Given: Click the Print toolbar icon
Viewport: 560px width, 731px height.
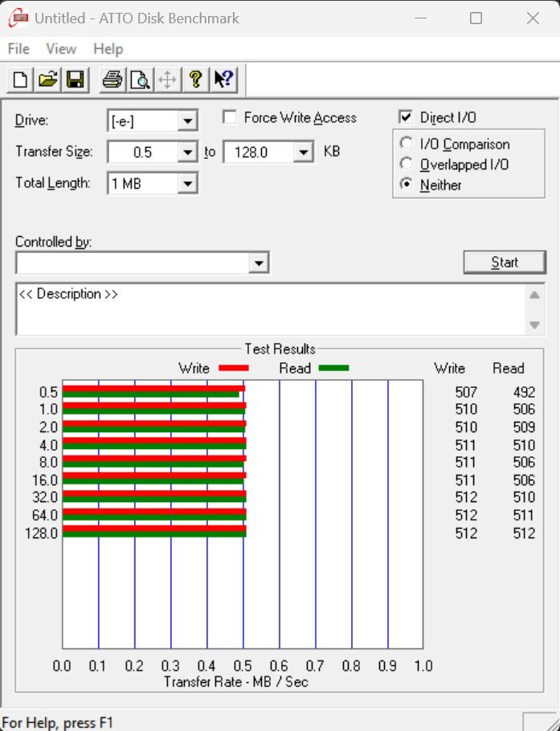Looking at the screenshot, I should coord(112,80).
